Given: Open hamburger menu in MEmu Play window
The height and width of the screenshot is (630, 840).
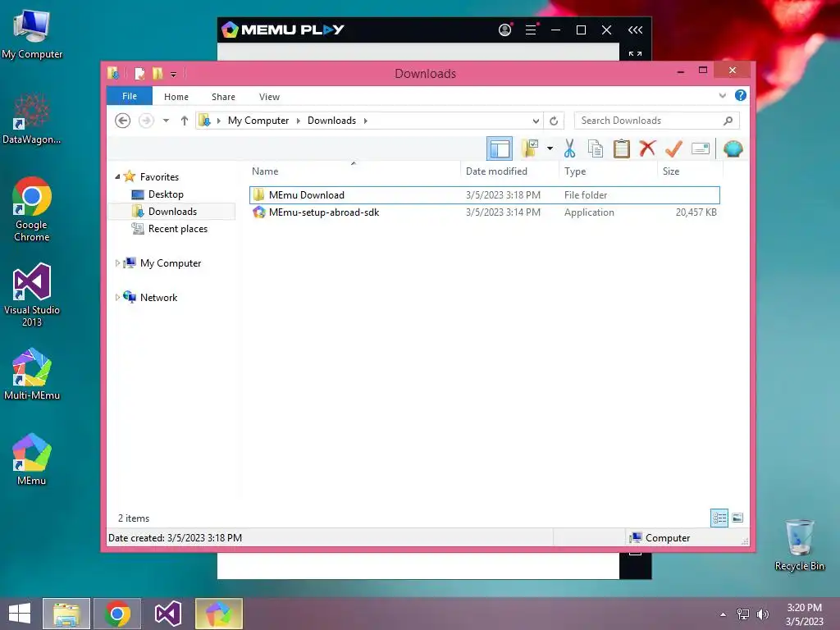Looking at the screenshot, I should [x=531, y=30].
